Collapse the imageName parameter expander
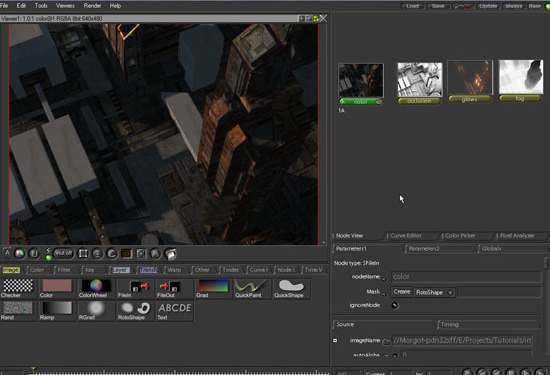The image size is (550, 375). [335, 340]
